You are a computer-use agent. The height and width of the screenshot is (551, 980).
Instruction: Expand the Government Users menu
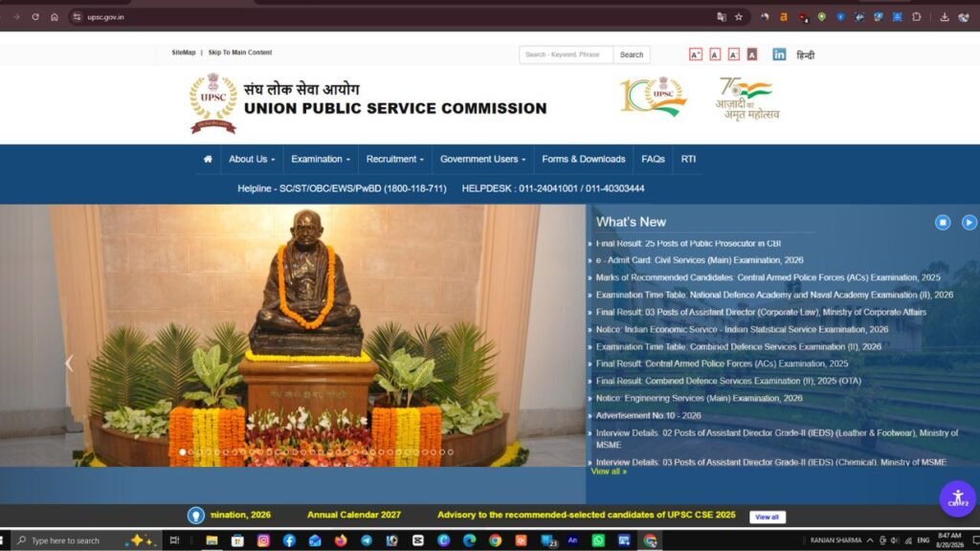(x=482, y=160)
